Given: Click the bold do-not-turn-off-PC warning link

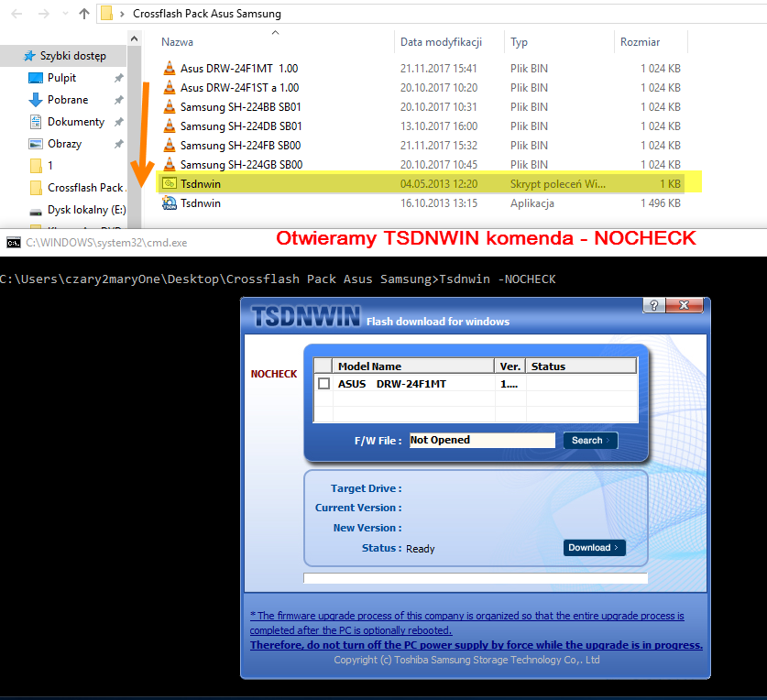Looking at the screenshot, I should click(x=476, y=645).
